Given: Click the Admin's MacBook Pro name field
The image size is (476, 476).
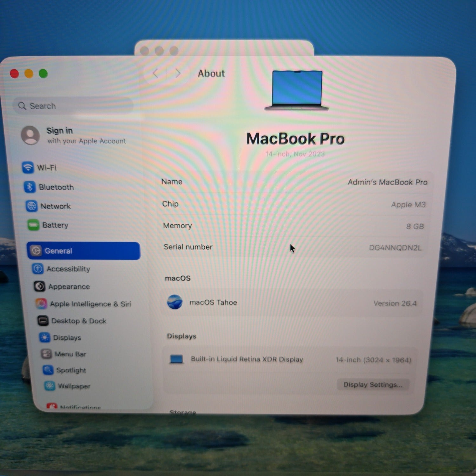Looking at the screenshot, I should tap(387, 182).
